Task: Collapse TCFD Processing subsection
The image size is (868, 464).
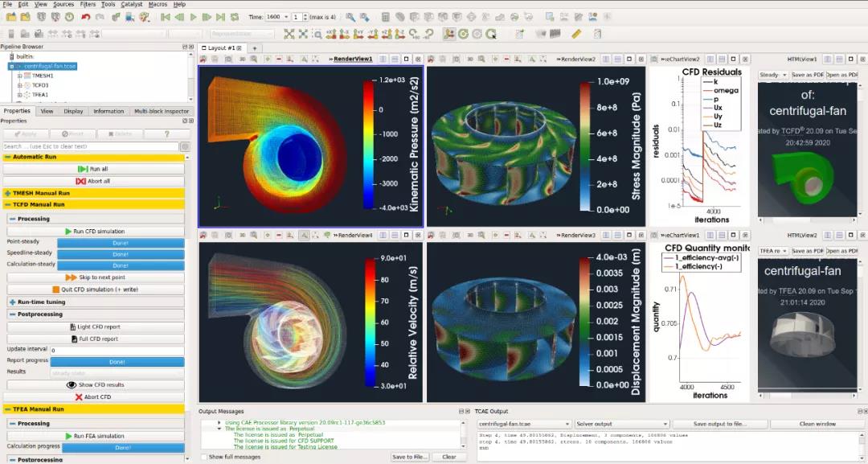Action: [x=12, y=220]
